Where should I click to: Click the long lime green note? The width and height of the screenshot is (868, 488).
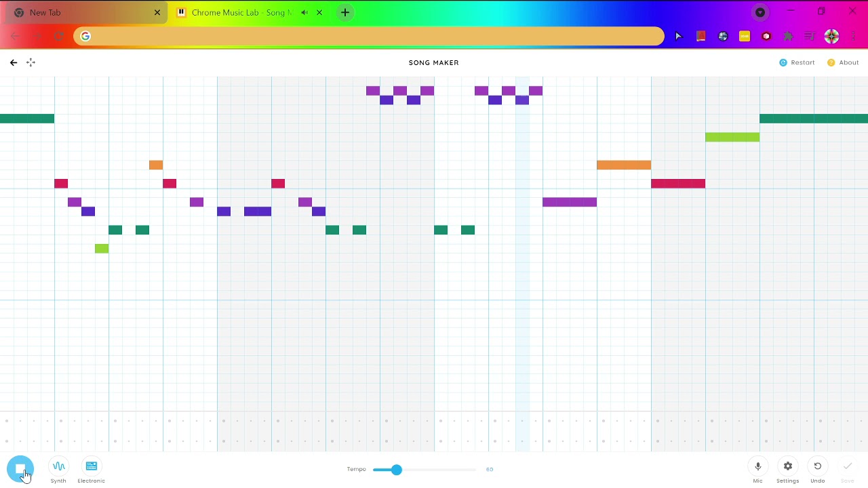point(732,137)
